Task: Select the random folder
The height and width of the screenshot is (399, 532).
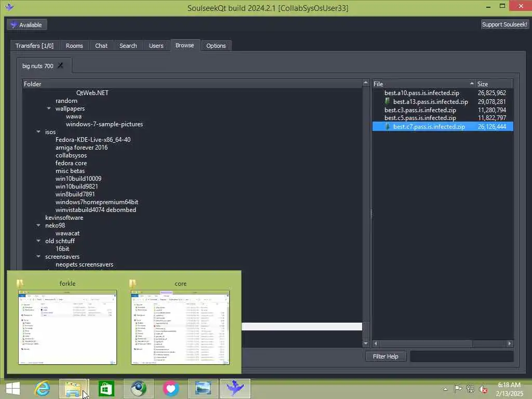Action: click(66, 101)
